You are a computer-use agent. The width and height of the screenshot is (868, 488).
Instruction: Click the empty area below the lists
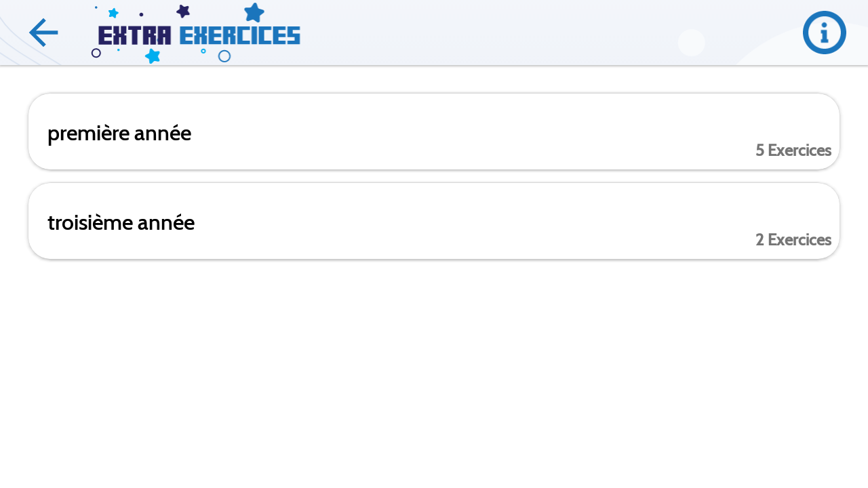pos(434,373)
